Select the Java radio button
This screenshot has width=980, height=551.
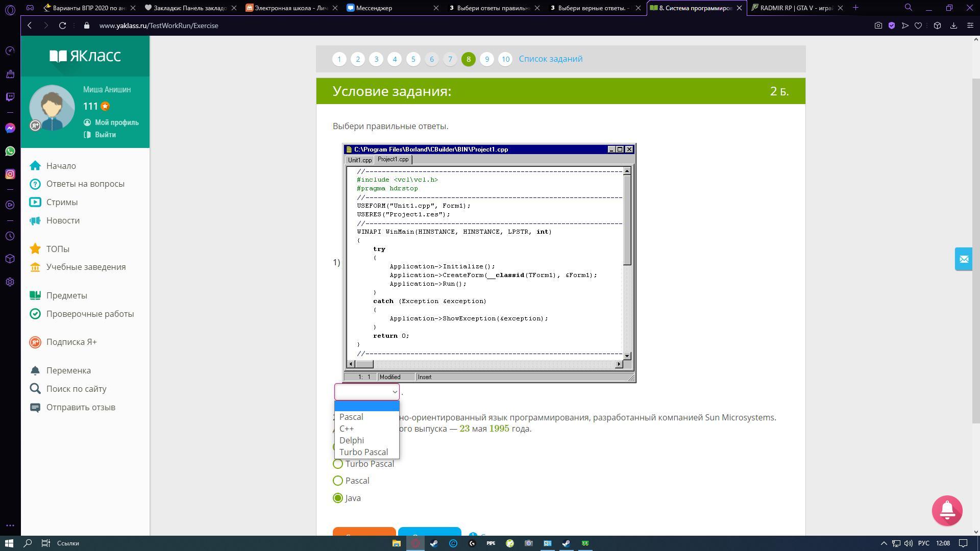click(x=338, y=498)
